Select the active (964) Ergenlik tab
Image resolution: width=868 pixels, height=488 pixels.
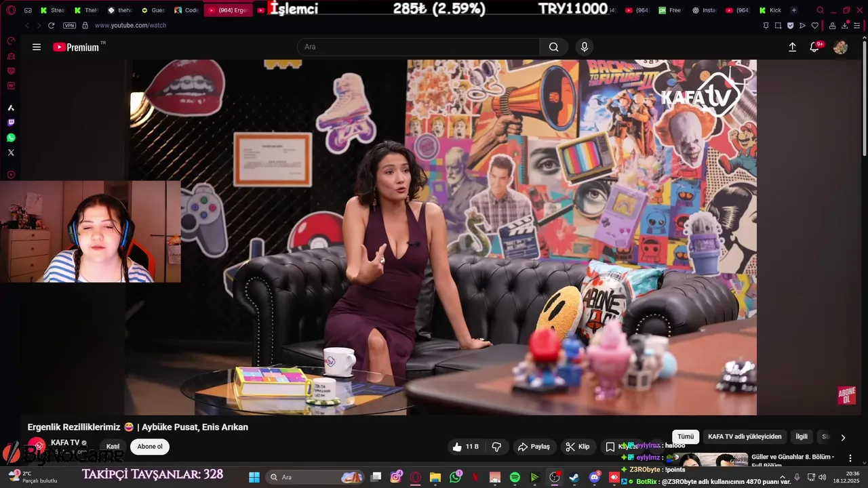click(228, 10)
